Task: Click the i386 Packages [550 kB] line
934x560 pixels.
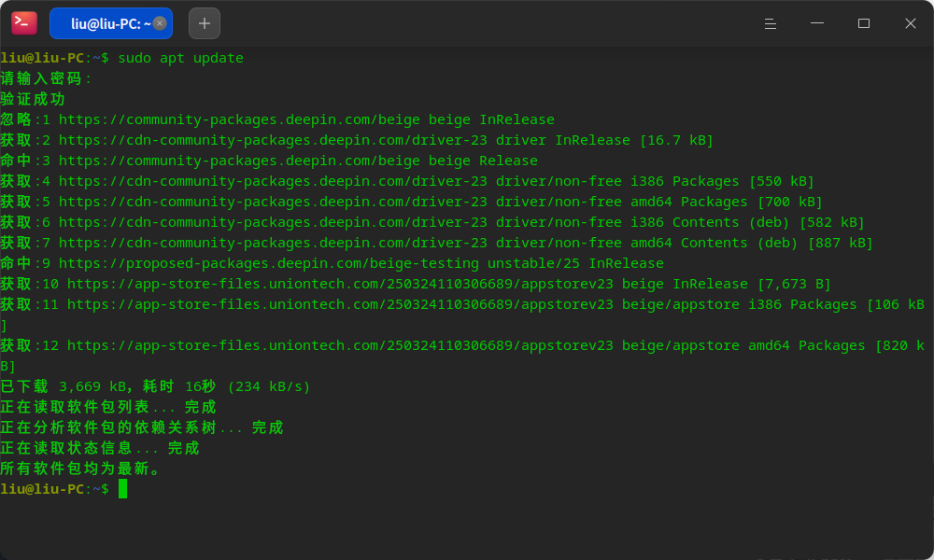Action: (x=407, y=181)
